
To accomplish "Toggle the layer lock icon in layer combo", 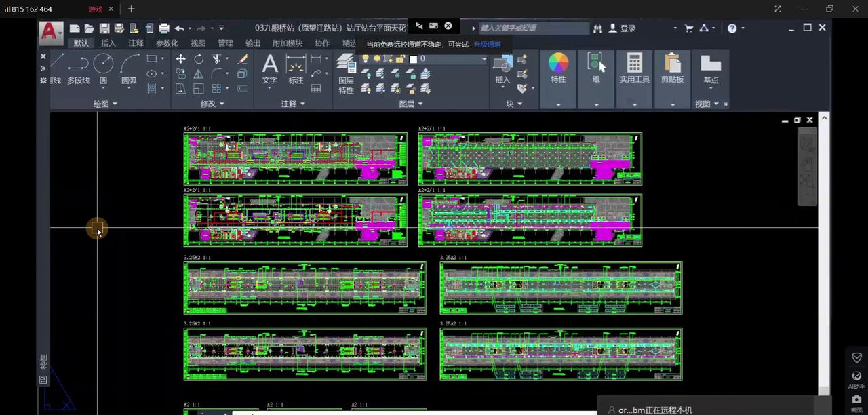I will click(400, 59).
